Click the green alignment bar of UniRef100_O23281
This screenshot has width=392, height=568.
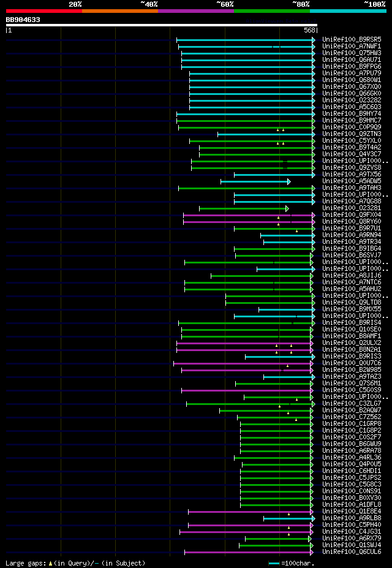(x=243, y=208)
